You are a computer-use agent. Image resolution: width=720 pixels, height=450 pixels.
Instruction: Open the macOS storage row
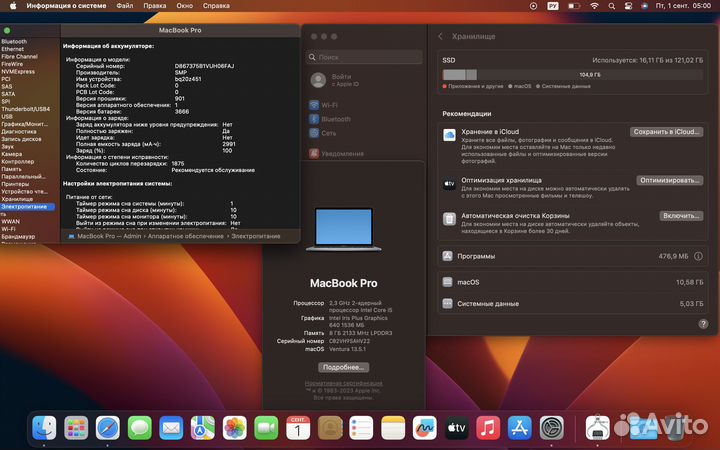(x=572, y=282)
